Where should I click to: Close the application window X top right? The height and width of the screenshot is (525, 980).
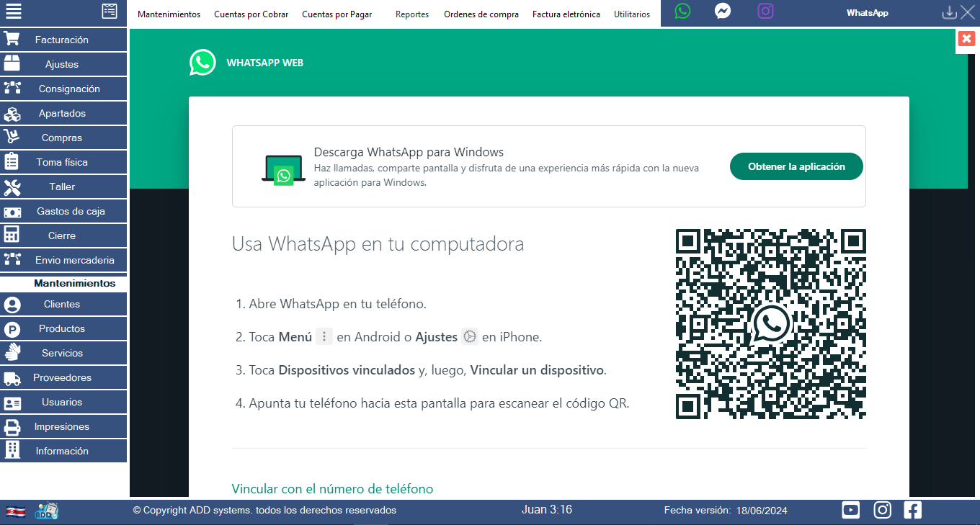click(968, 12)
